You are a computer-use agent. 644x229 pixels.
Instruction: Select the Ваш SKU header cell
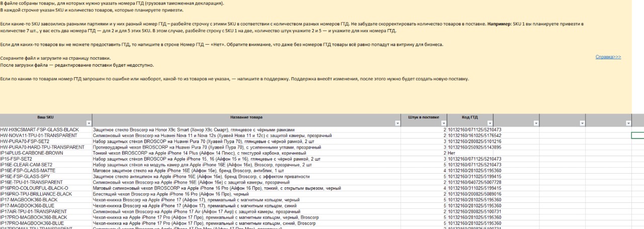pyautogui.click(x=46, y=120)
